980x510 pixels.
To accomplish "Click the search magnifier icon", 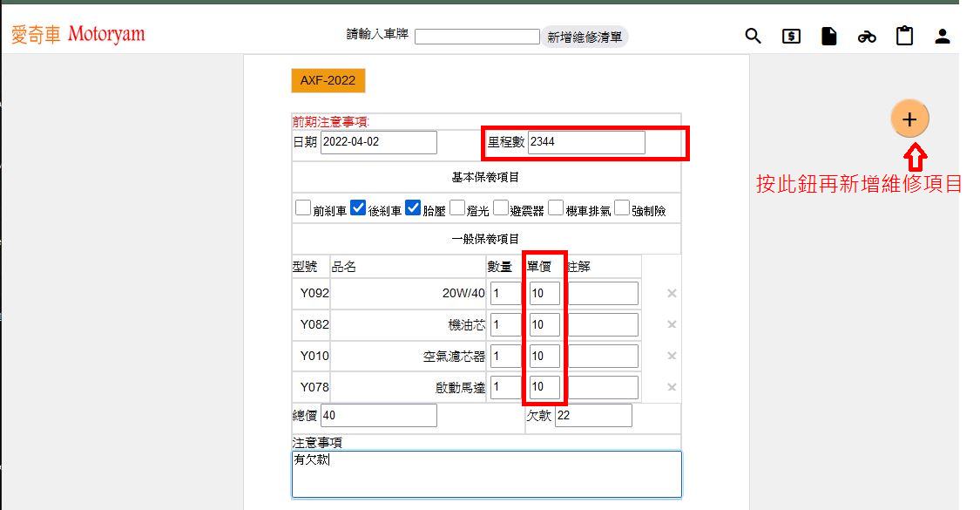I will click(x=753, y=36).
